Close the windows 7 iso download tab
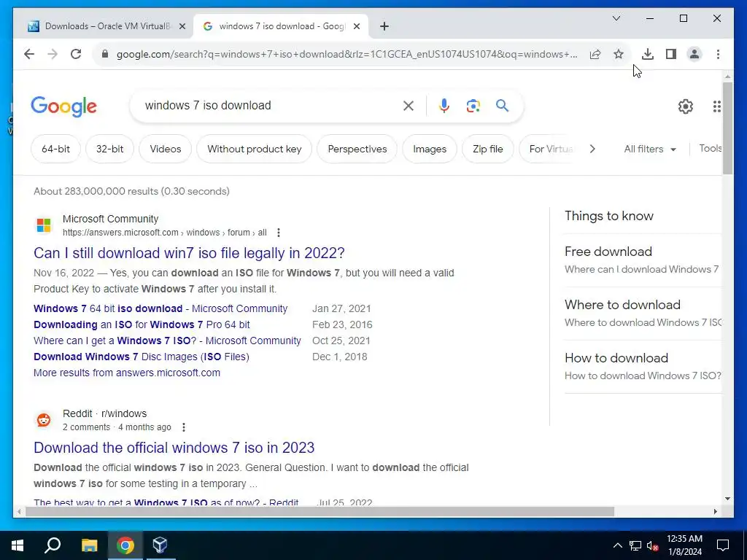The image size is (747, 560). click(356, 26)
